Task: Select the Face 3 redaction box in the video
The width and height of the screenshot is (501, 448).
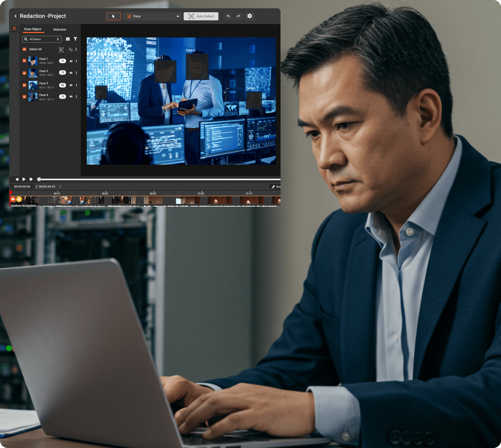Action: [254, 100]
